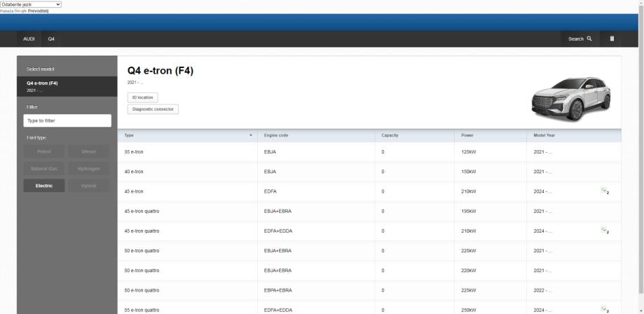Open notes icon on 55 e-tron quattro row
The width and height of the screenshot is (644, 314).
click(x=605, y=310)
